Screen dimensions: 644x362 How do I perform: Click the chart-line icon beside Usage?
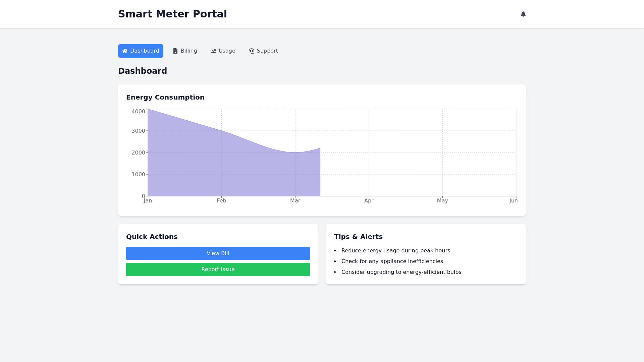pos(213,51)
